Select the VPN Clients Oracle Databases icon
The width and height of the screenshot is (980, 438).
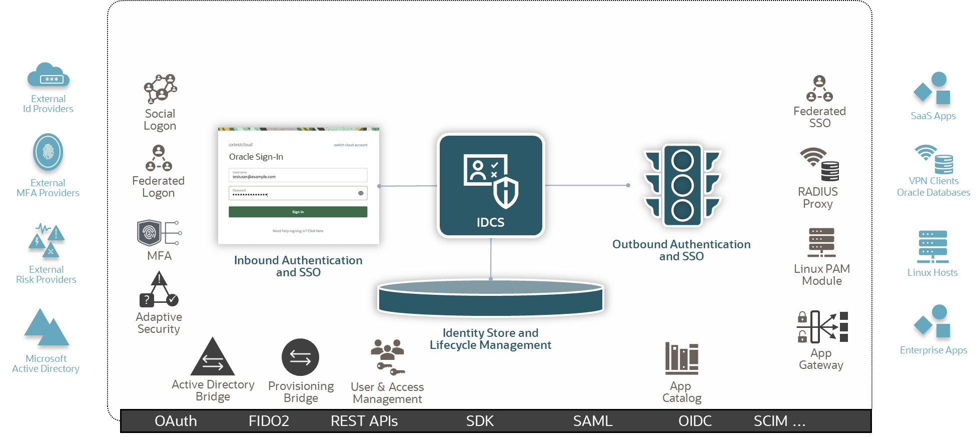click(933, 160)
